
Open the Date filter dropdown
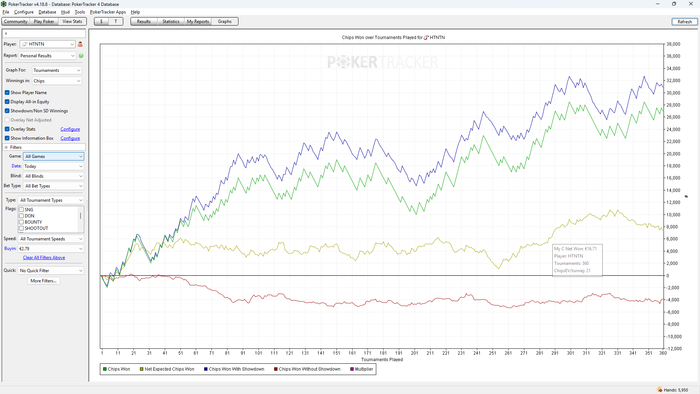click(x=54, y=166)
